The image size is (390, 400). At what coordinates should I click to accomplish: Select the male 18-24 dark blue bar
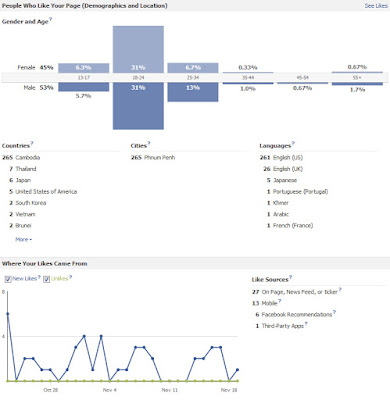click(138, 106)
